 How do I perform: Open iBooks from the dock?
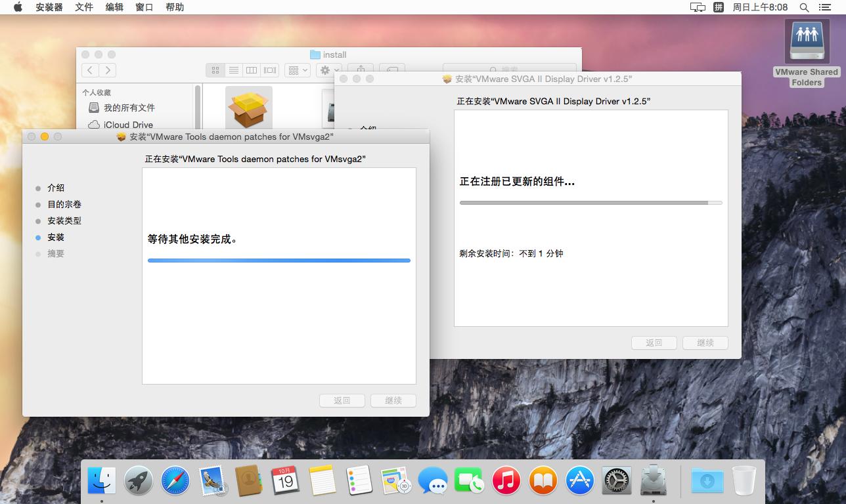pos(543,481)
